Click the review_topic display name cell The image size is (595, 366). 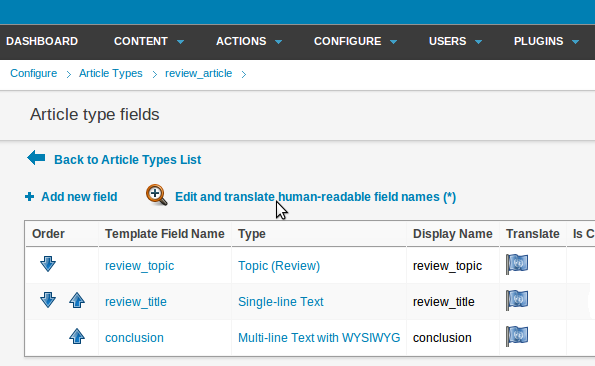click(447, 266)
